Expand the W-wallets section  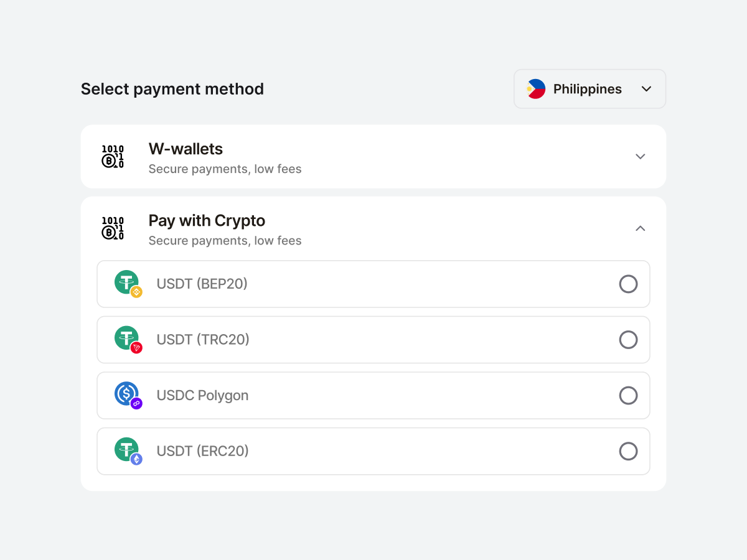tap(640, 157)
